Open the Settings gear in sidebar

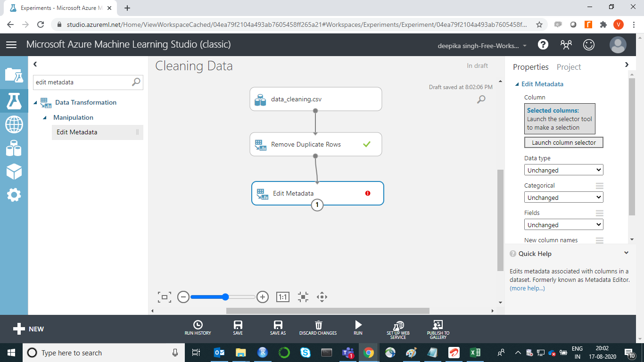14,195
